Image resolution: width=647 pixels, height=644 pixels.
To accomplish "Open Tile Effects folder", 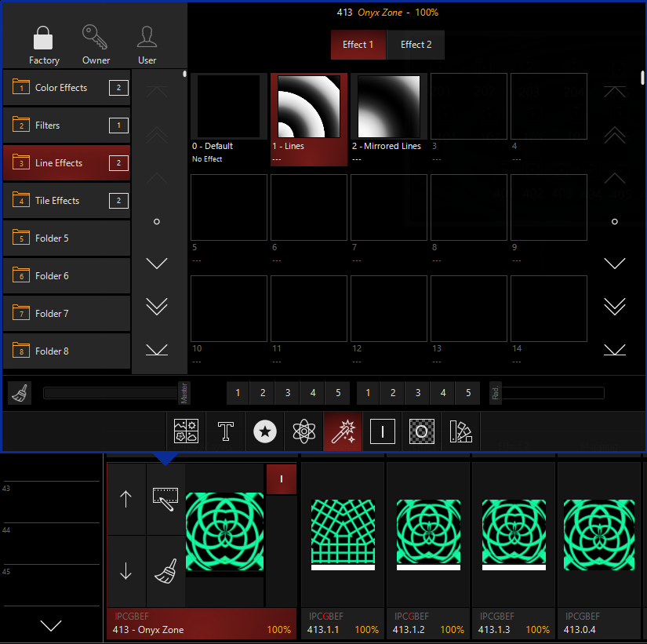I will tap(67, 200).
